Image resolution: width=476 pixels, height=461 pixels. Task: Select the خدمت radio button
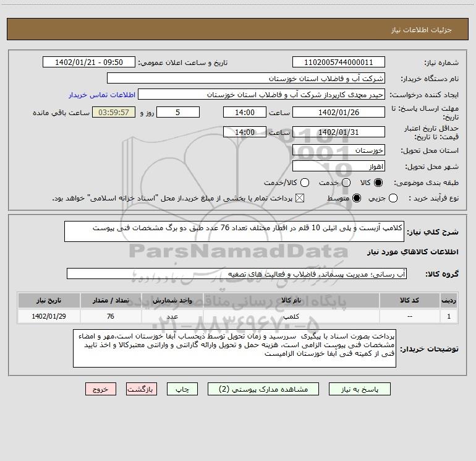pos(346,183)
